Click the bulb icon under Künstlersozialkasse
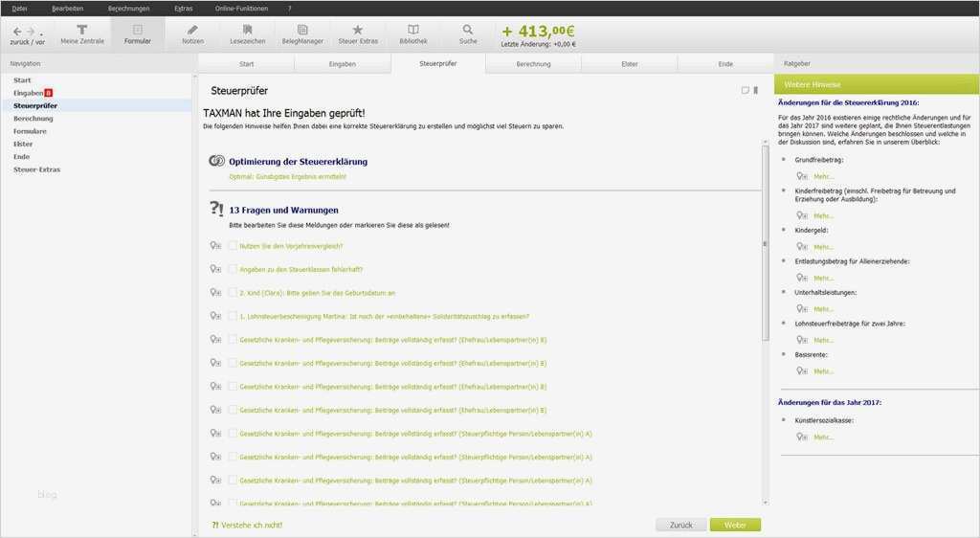Image resolution: width=980 pixels, height=538 pixels. (x=802, y=437)
